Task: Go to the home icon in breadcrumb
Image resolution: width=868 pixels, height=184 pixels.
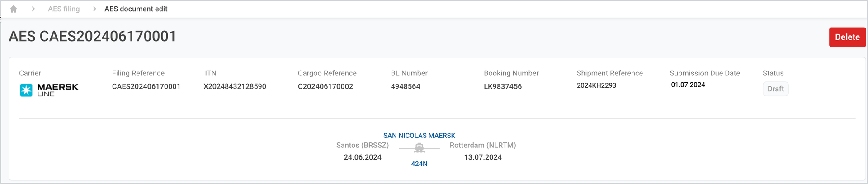Action: point(14,9)
